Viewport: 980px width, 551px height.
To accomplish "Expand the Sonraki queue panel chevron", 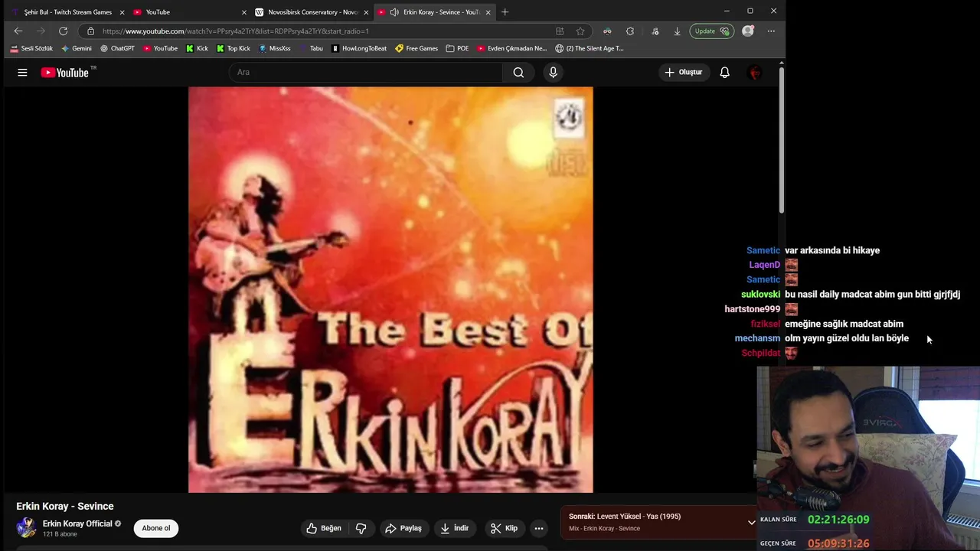I will point(751,523).
